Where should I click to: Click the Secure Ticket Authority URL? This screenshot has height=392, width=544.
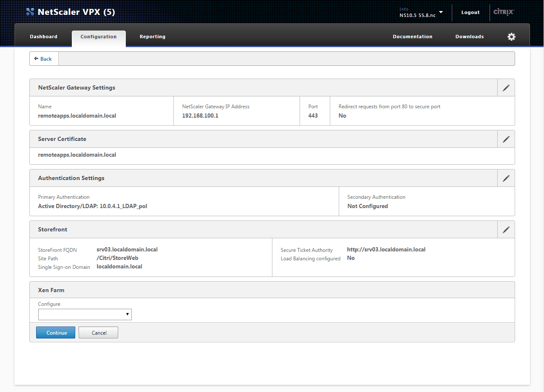point(386,250)
